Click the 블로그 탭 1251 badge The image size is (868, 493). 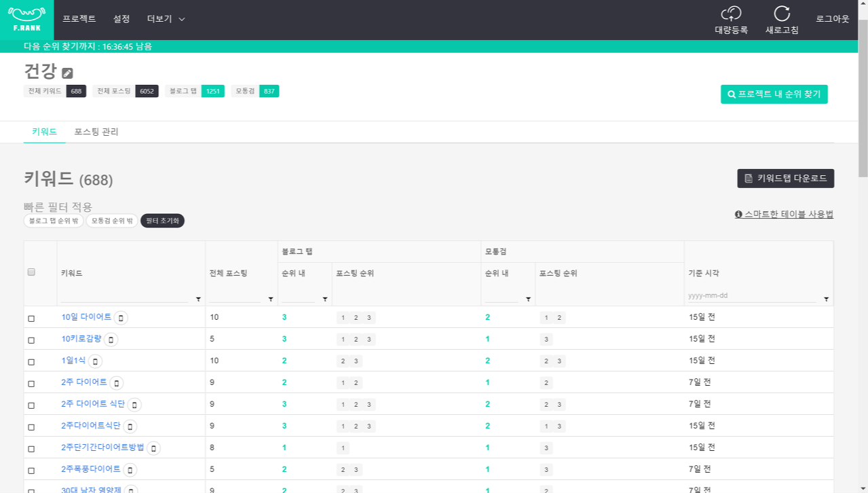tap(195, 91)
